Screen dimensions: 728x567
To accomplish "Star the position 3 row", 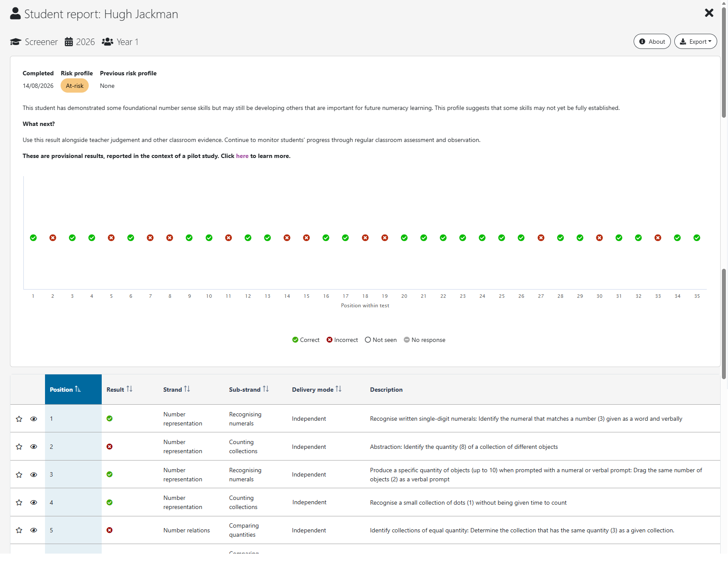I will pos(19,475).
